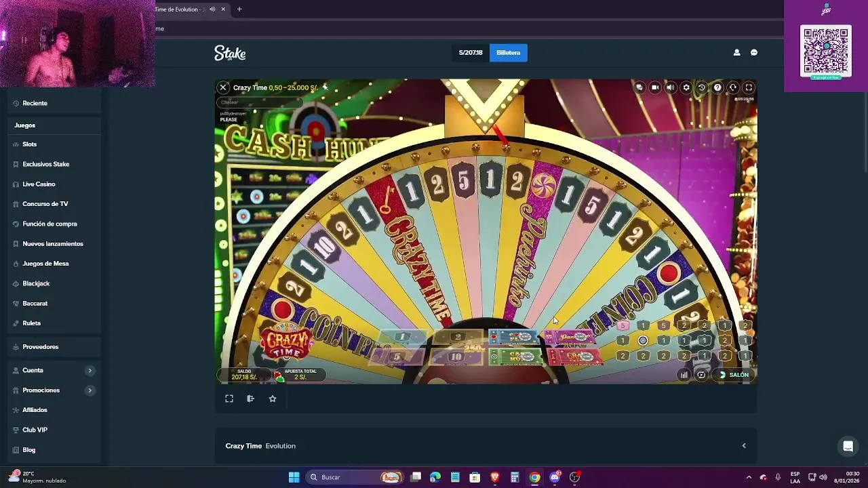Viewport: 868px width, 488px height.
Task: Open a new browser tab
Action: [239, 9]
